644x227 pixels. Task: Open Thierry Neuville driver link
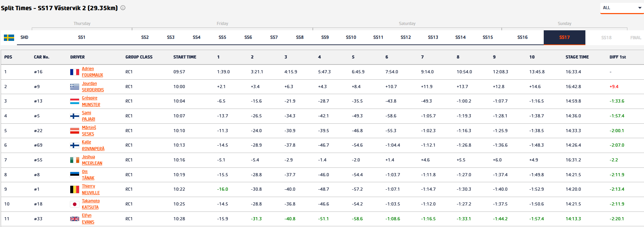click(x=91, y=189)
